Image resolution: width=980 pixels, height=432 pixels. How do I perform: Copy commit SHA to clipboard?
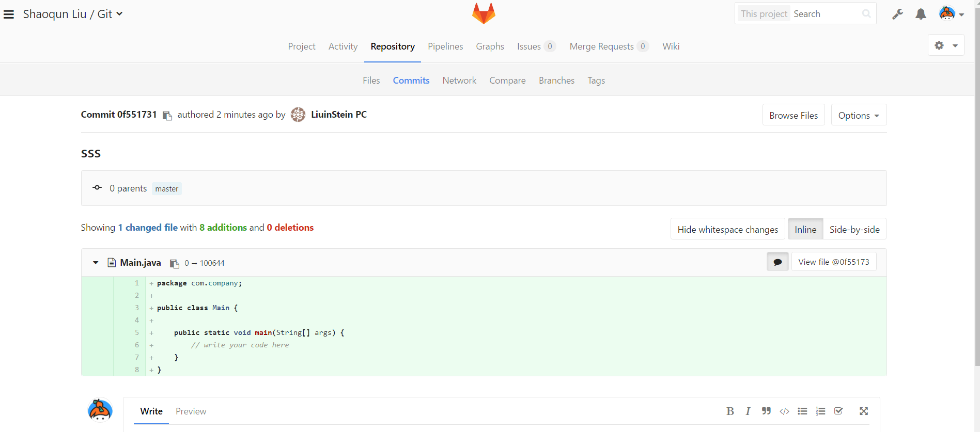click(x=167, y=116)
